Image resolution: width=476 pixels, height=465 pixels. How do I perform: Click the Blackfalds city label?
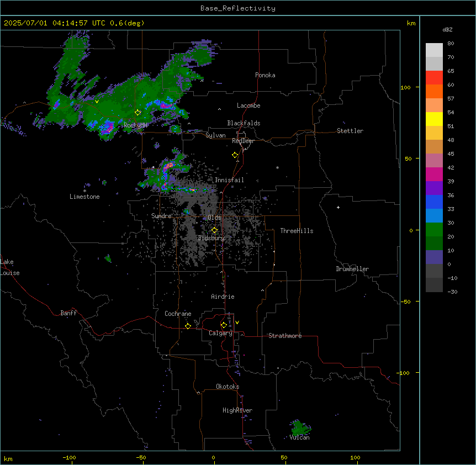tap(244, 123)
